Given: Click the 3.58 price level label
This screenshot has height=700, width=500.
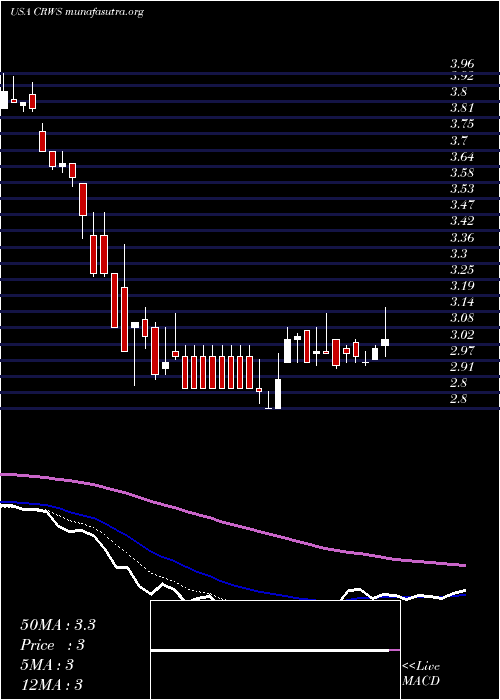Looking at the screenshot, I should [462, 173].
